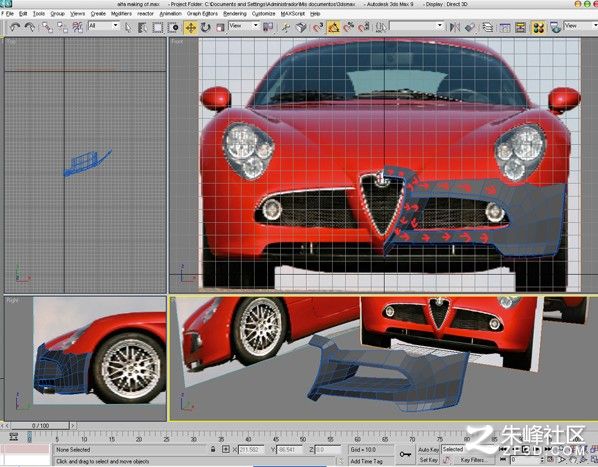This screenshot has height=467, width=598.
Task: Open the Render Scene dialog icon
Action: pos(555,27)
